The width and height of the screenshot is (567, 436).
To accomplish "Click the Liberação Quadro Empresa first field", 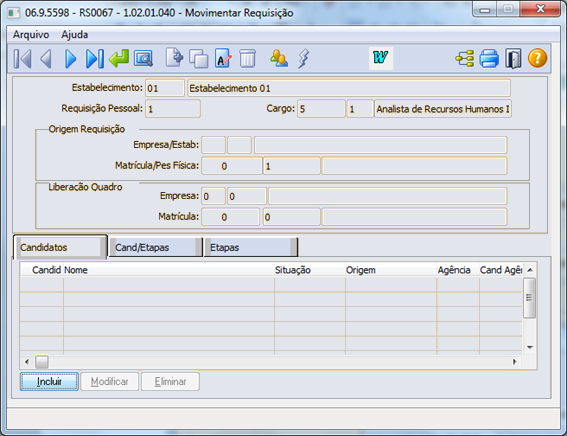I will [213, 196].
